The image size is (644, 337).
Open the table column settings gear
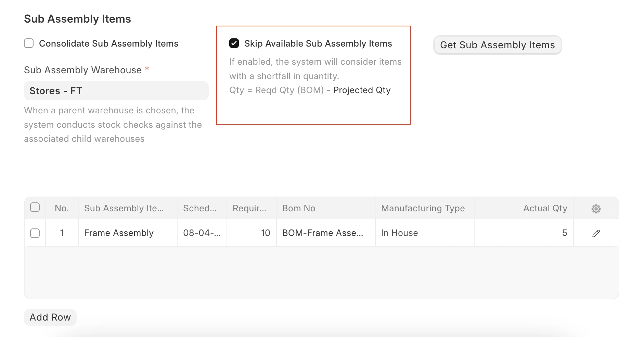pos(596,209)
